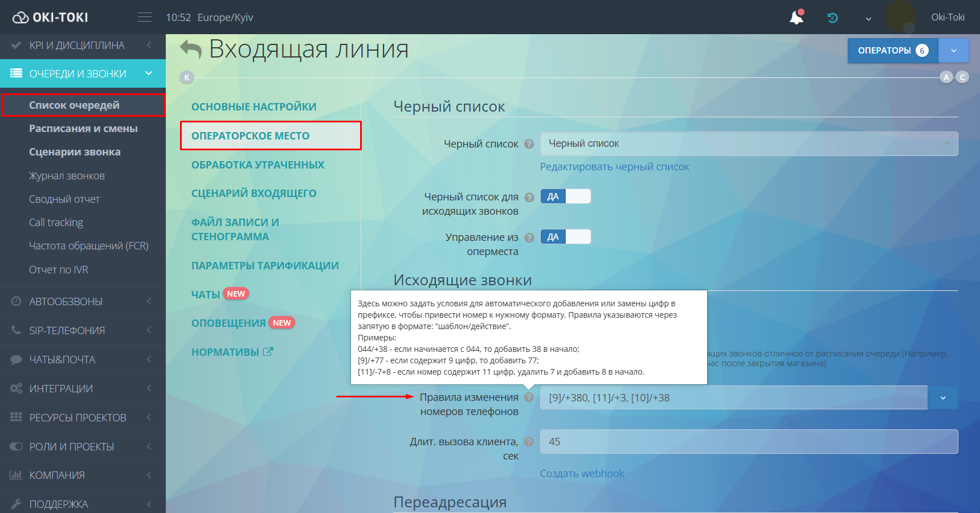The image size is (980, 513).
Task: Open the СЦЕНАРИЙ ВХОДЯЩЕГО tab
Action: point(254,193)
